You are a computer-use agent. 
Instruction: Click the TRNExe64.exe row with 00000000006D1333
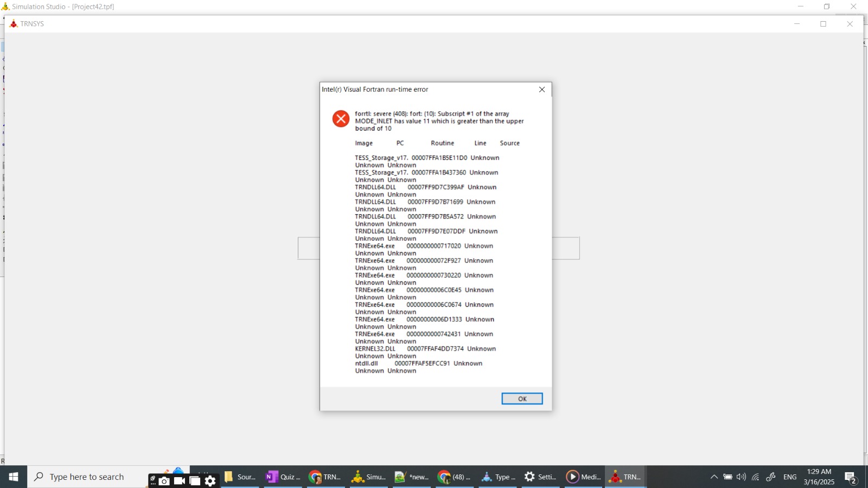[425, 319]
